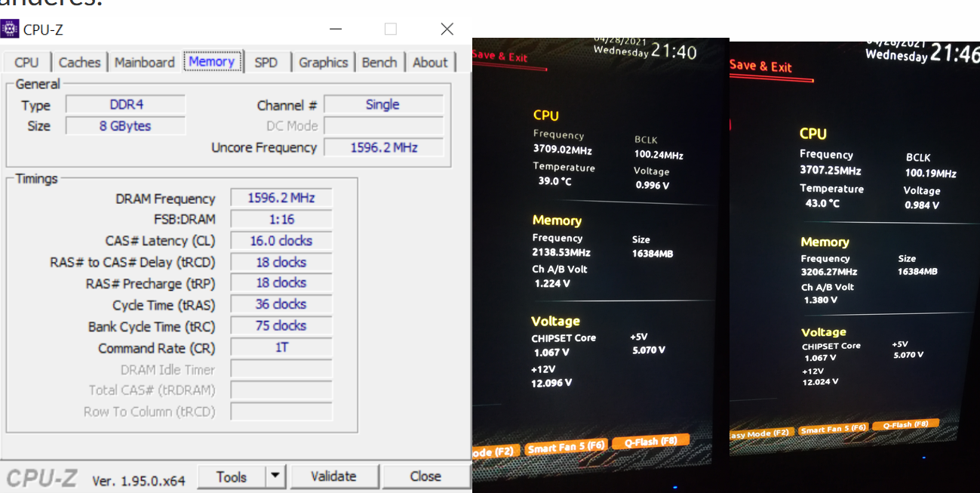Click the CAS# Latency value 16.0 clocks
This screenshot has width=980, height=493.
point(281,241)
